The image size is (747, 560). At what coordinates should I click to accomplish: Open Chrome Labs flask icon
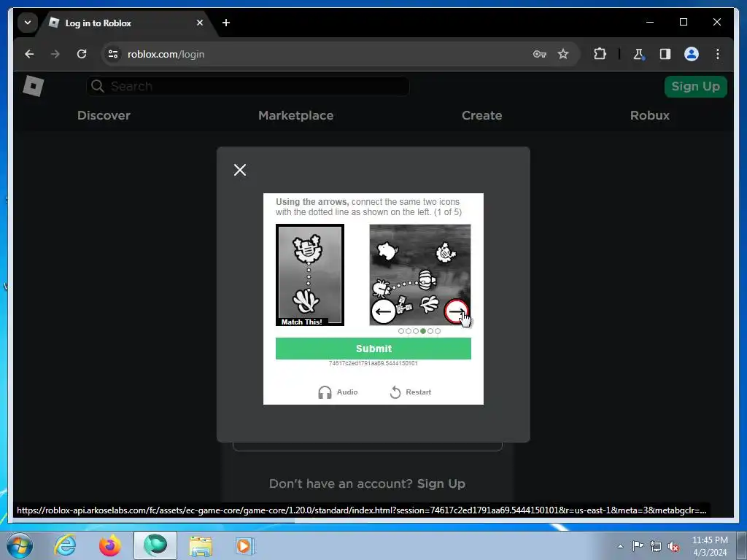(x=638, y=54)
